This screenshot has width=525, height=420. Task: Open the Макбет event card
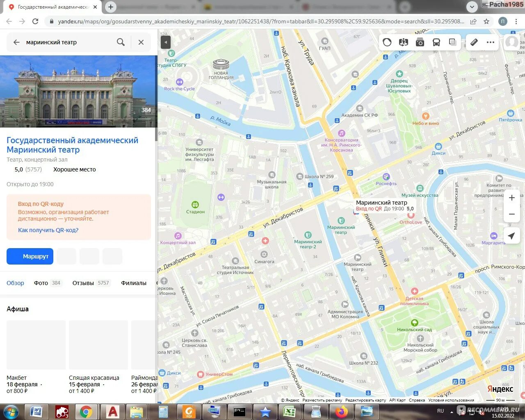pyautogui.click(x=36, y=357)
